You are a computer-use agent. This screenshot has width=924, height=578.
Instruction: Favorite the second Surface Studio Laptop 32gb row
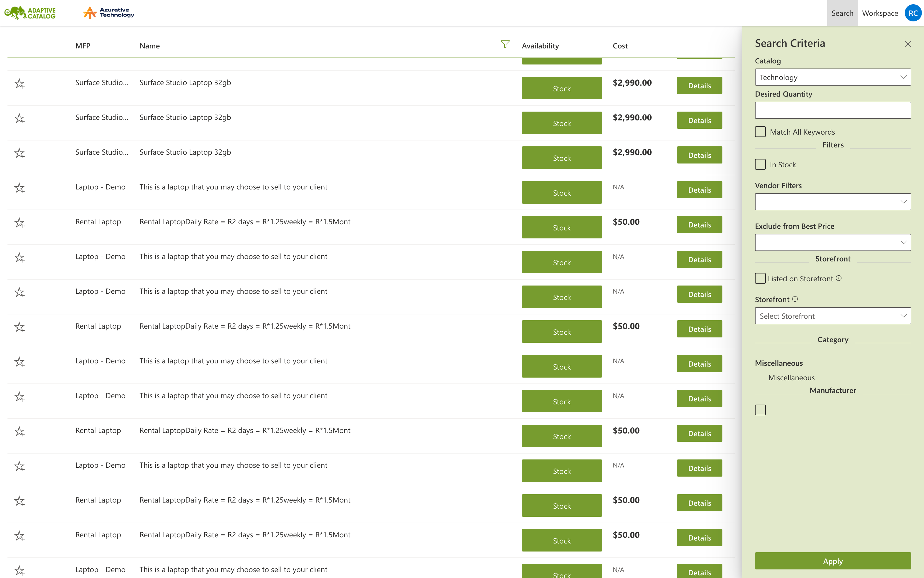click(20, 118)
